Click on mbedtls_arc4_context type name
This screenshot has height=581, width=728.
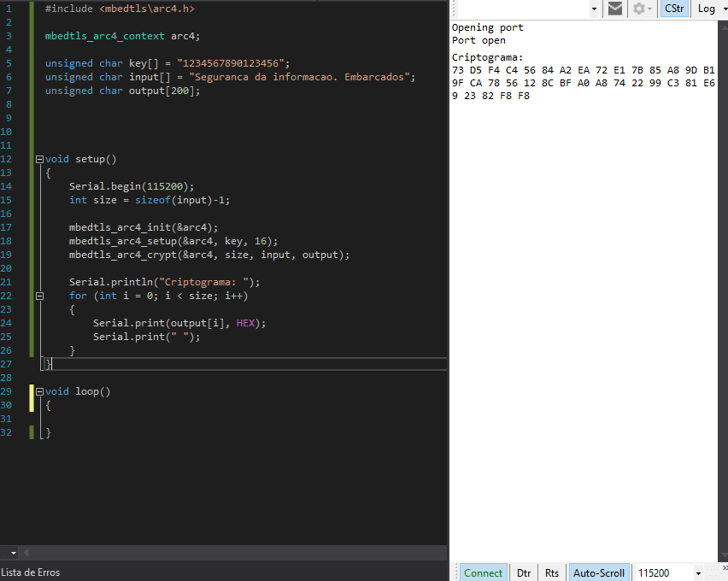[x=104, y=36]
